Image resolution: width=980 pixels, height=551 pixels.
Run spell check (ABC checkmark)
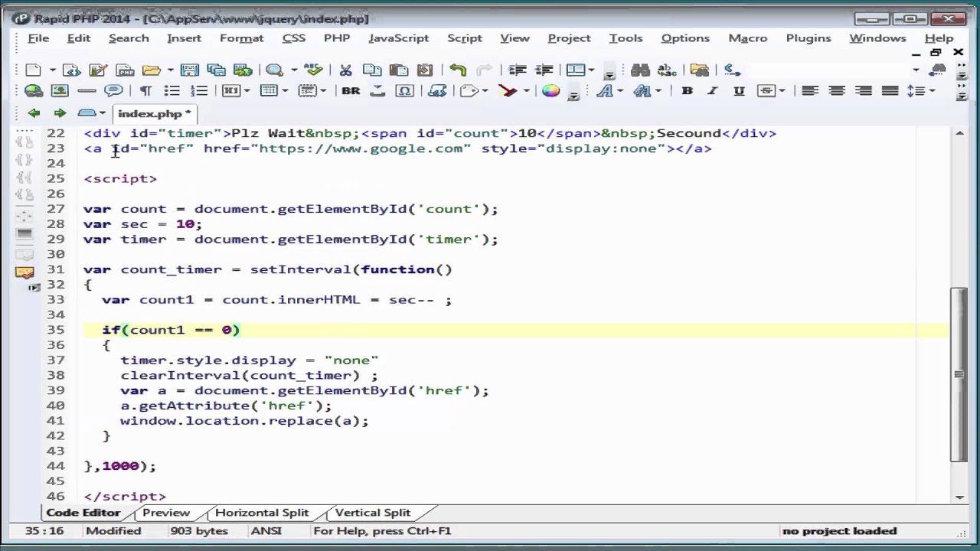click(x=312, y=70)
